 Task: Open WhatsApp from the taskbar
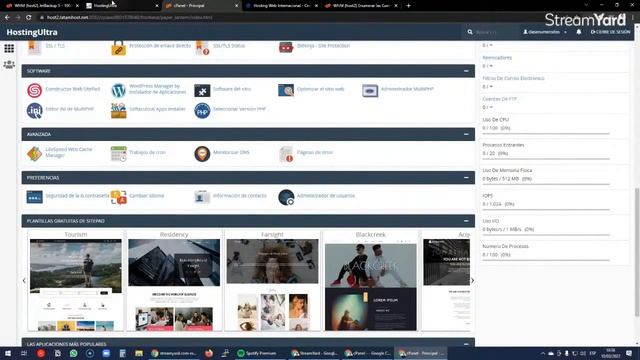[73, 353]
